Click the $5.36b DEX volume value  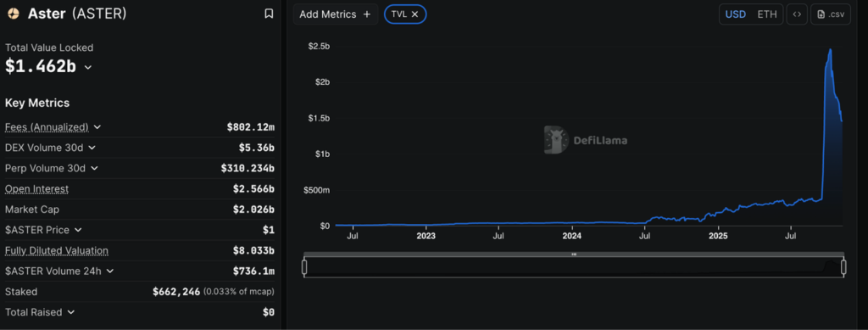point(256,148)
